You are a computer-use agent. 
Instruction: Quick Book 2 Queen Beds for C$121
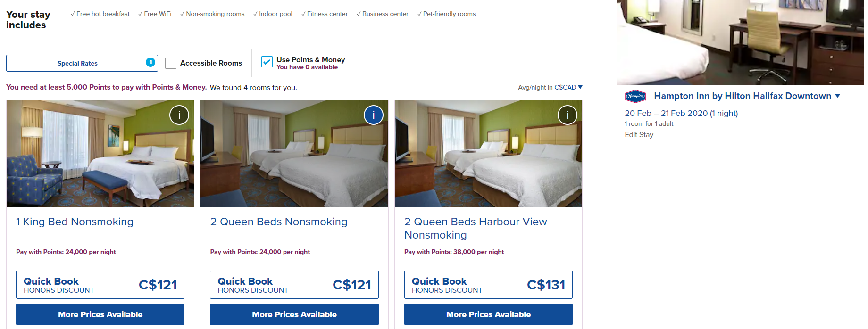click(x=294, y=285)
